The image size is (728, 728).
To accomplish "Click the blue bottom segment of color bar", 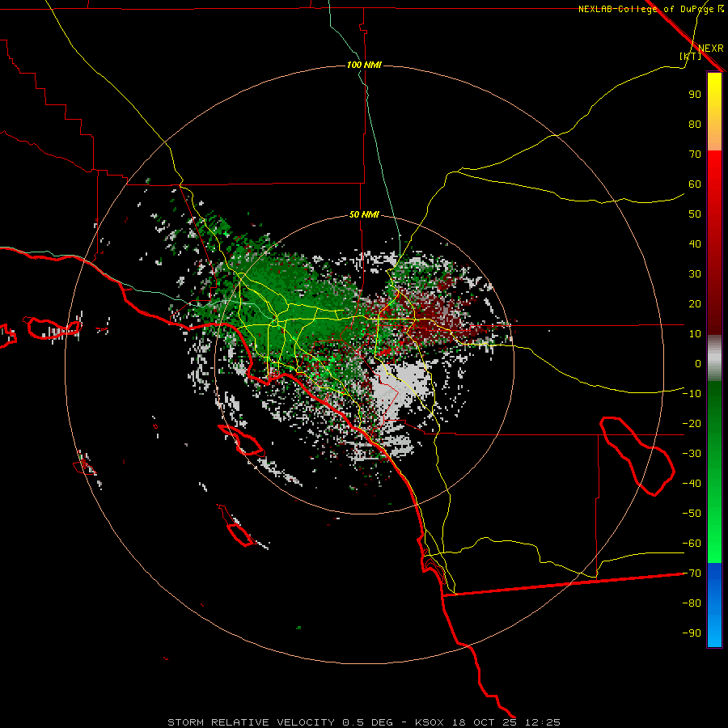I will [714, 605].
